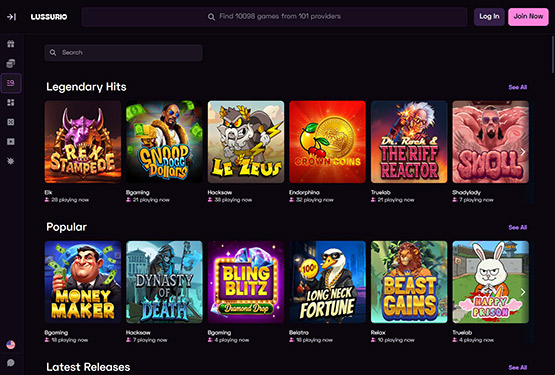Go to the LUSSURIO home logo
This screenshot has width=555, height=375.
pos(49,17)
